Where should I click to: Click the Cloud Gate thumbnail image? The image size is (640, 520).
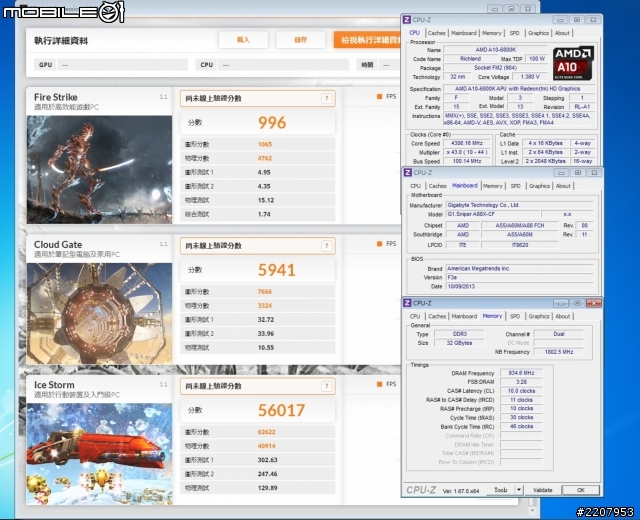tap(99, 313)
